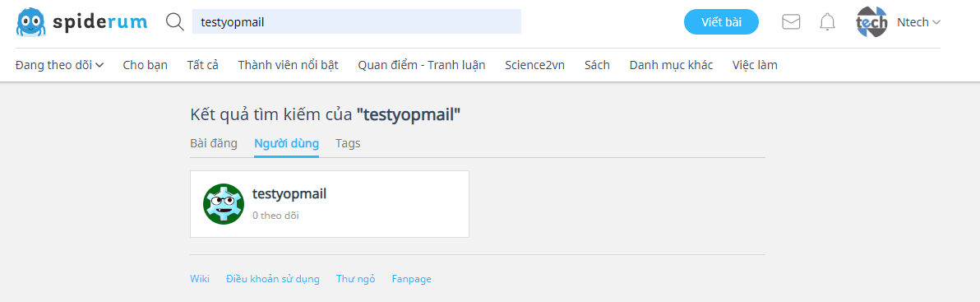Open the Science2vn category
Screen dimensions: 980x302
click(x=535, y=65)
